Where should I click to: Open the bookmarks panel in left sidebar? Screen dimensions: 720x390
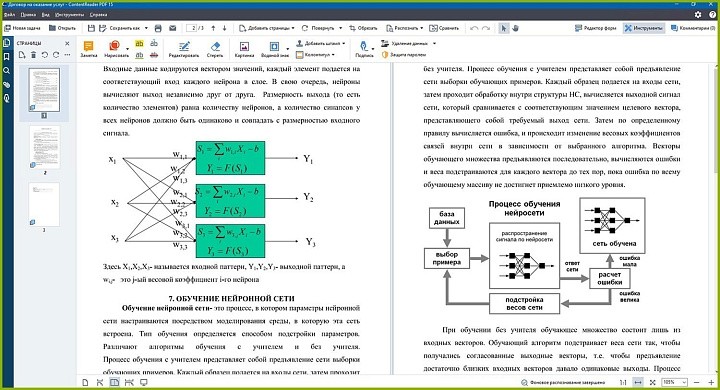tap(6, 57)
